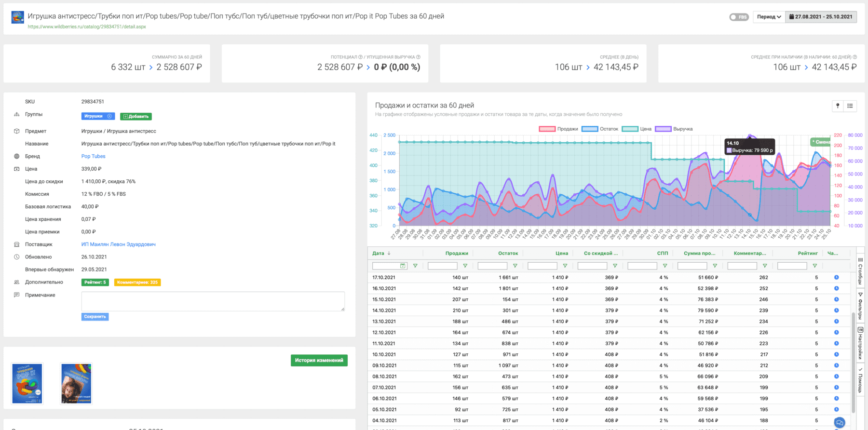Click the history clock icon for 17.10.2021 row
The image size is (868, 430).
[x=836, y=277]
